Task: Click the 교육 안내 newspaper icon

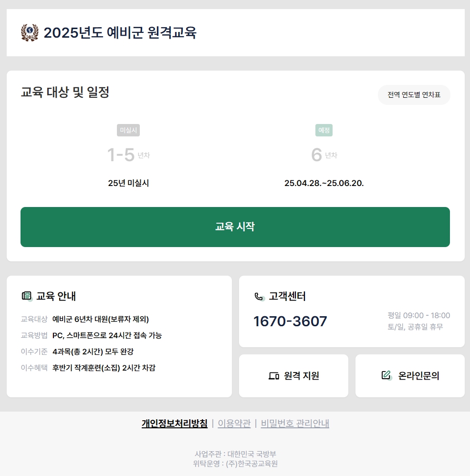Action: point(27,296)
